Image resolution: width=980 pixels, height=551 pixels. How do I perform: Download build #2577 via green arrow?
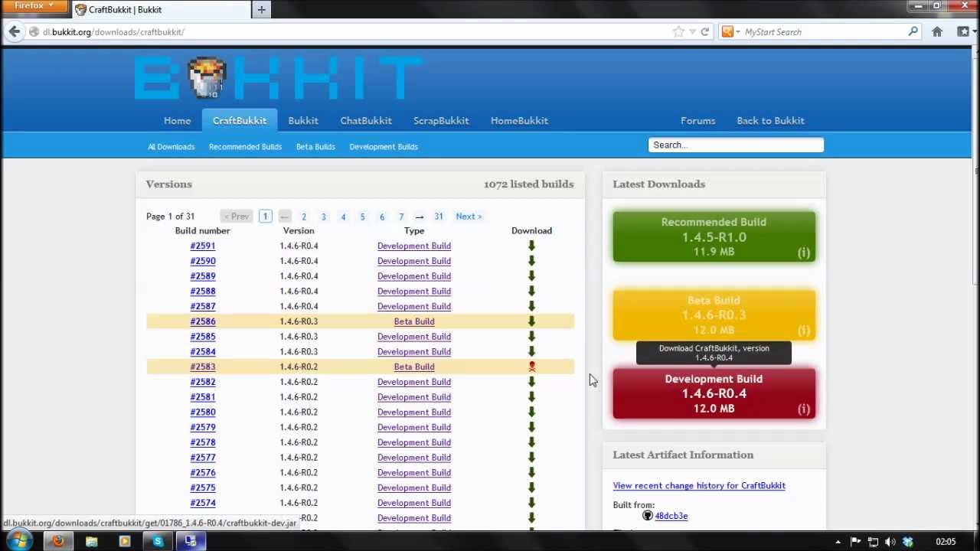click(531, 458)
